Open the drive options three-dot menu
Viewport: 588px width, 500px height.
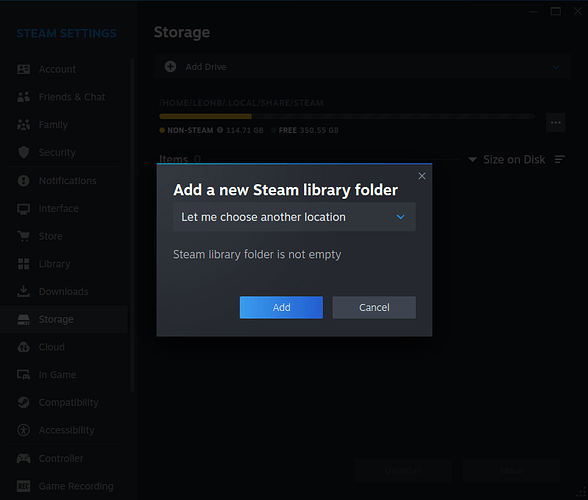coord(556,123)
